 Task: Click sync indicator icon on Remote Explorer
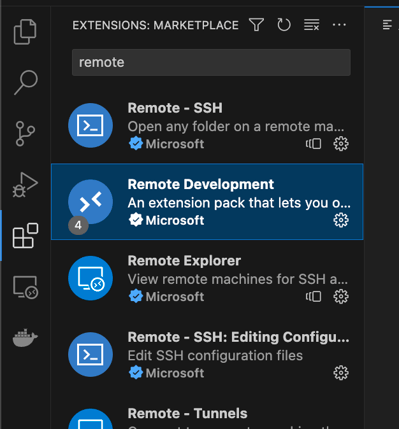pos(314,297)
